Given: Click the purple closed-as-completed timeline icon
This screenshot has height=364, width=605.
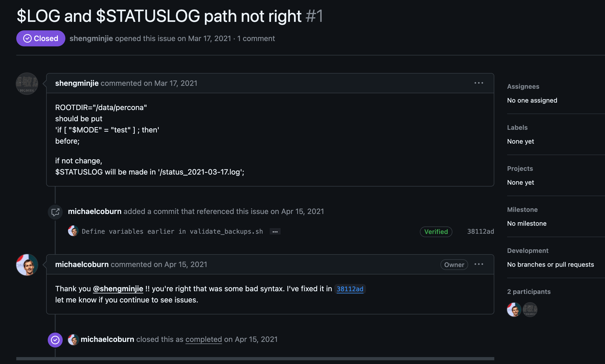Looking at the screenshot, I should (55, 340).
